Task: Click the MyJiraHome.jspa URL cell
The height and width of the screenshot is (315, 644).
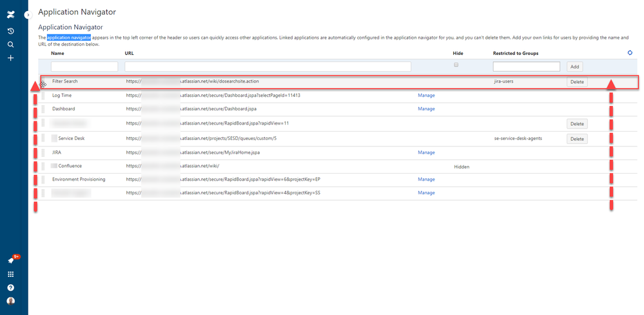Action: click(193, 152)
